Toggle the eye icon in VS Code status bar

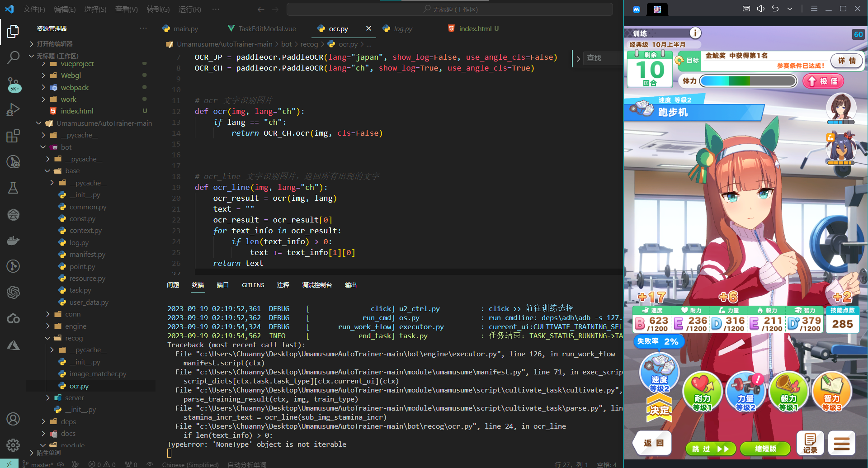[x=150, y=463]
